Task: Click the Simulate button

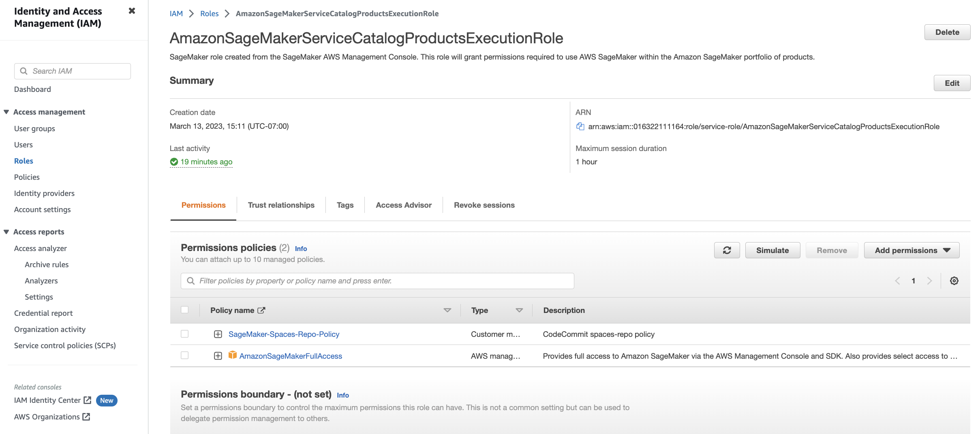Action: point(772,250)
